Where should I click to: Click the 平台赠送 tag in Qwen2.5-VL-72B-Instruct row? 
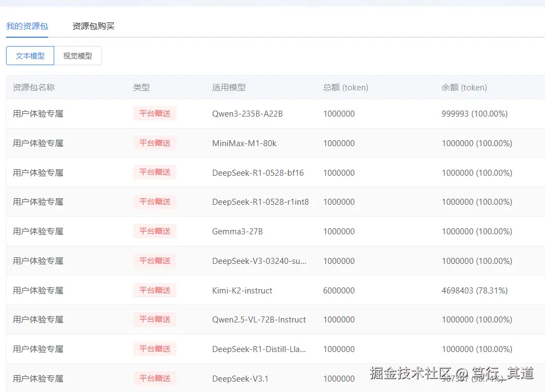click(x=154, y=319)
